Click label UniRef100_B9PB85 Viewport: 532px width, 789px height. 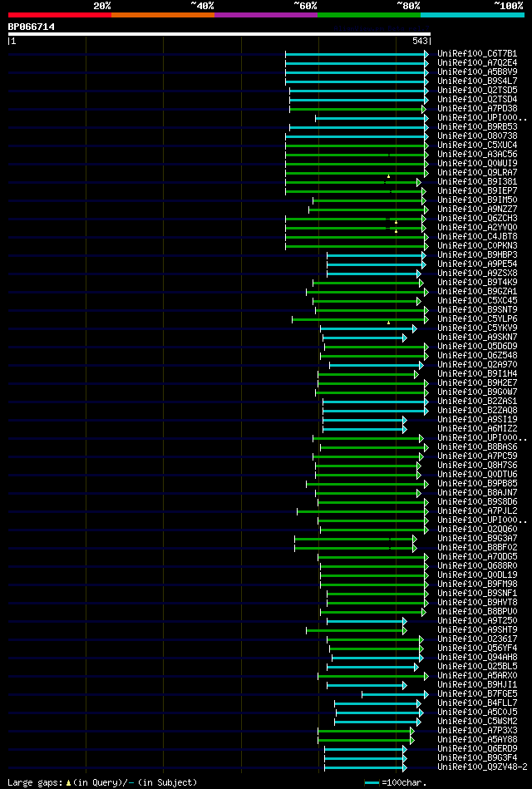[477, 484]
